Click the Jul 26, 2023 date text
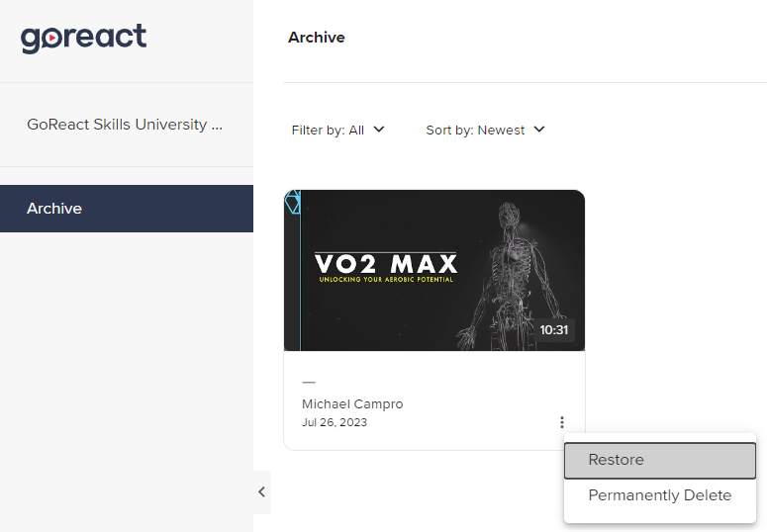This screenshot has width=767, height=532. [335, 422]
